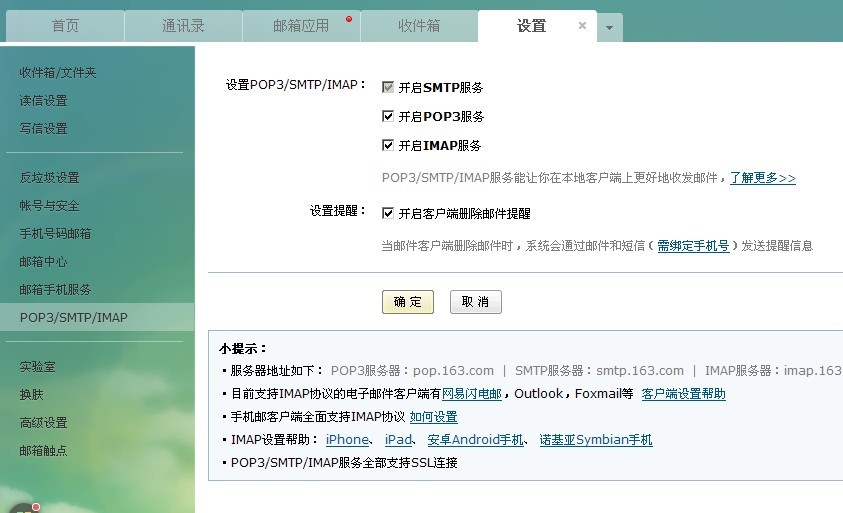
Task: Click the 小提示： heading text
Action: click(243, 348)
